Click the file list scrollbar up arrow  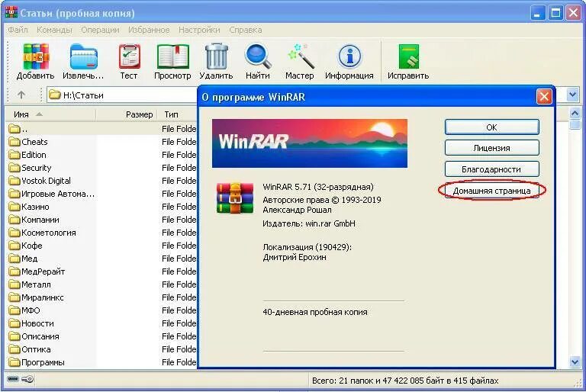click(x=575, y=113)
